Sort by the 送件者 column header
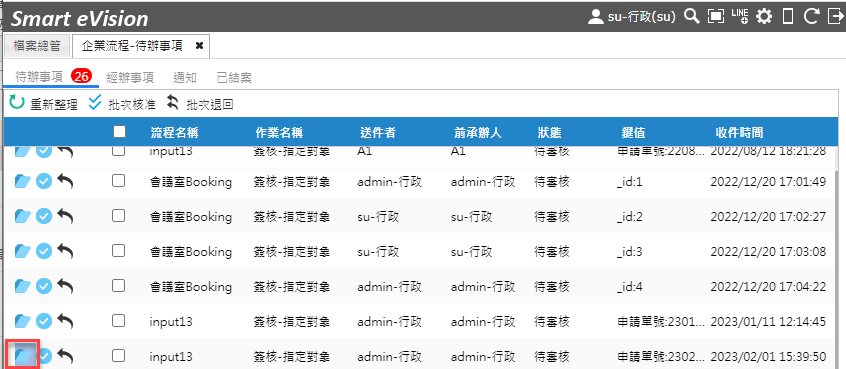846x369 pixels. click(x=378, y=132)
